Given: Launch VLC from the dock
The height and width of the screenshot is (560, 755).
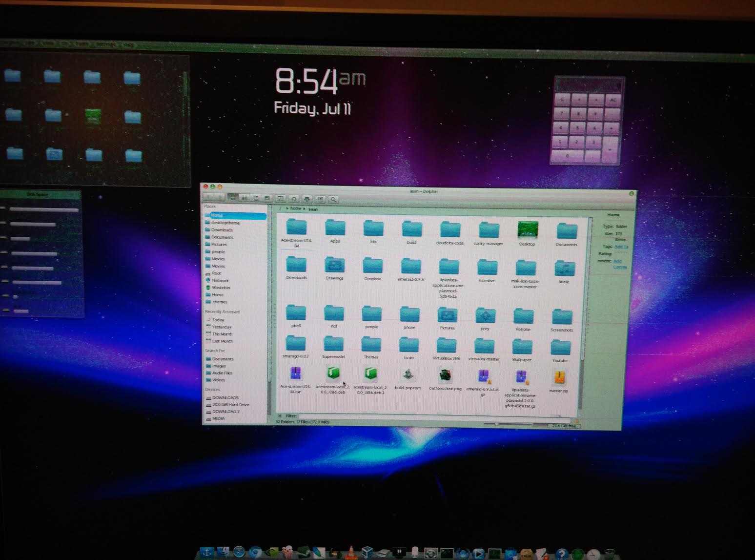Looking at the screenshot, I should [351, 553].
